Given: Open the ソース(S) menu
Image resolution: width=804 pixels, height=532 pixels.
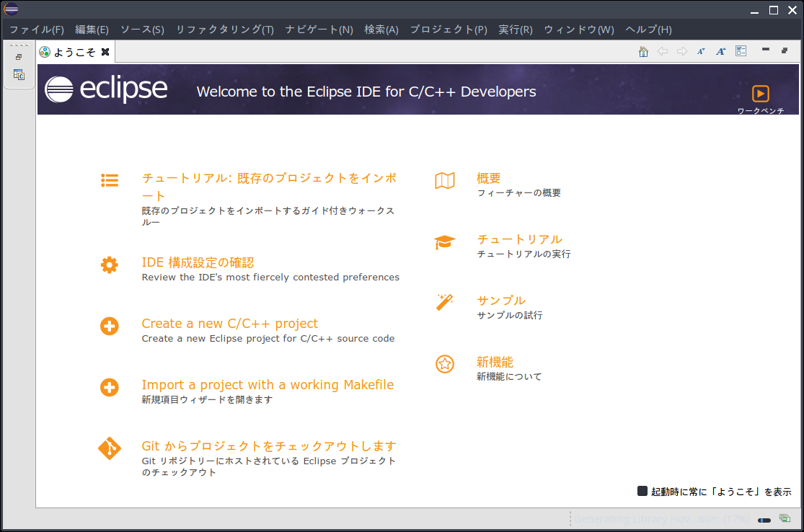Looking at the screenshot, I should pos(142,30).
